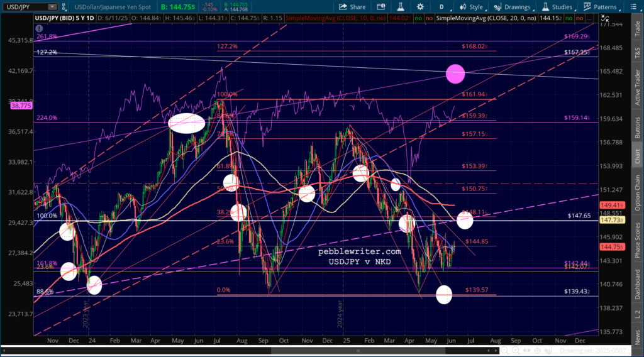Open the Drawings tools menu

coord(513,7)
